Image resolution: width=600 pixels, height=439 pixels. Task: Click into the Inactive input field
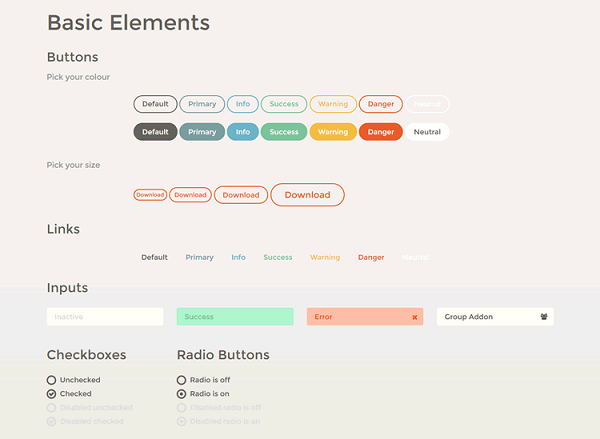105,317
